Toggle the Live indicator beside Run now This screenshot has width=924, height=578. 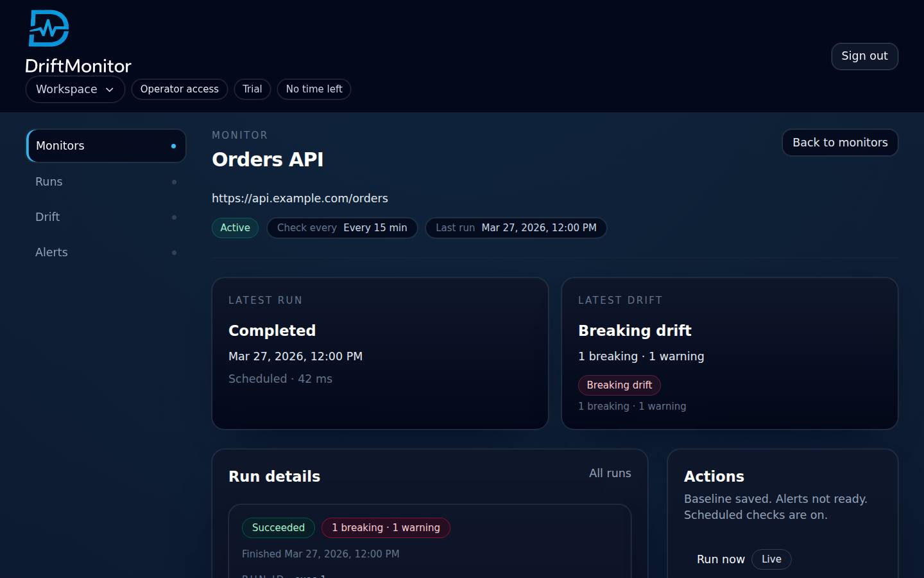tap(771, 559)
